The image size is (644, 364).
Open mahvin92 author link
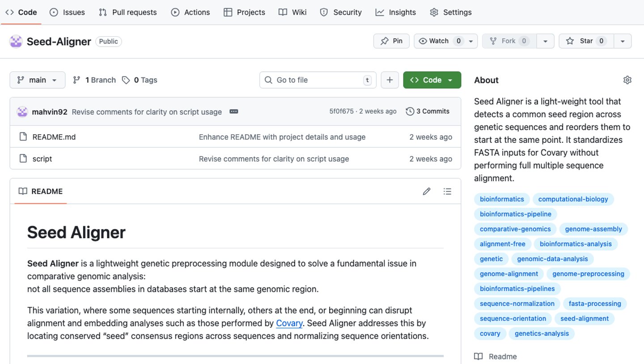click(50, 112)
